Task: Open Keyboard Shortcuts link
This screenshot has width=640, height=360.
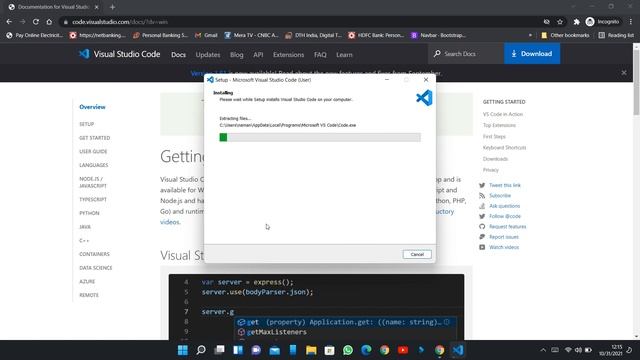Action: tap(504, 147)
